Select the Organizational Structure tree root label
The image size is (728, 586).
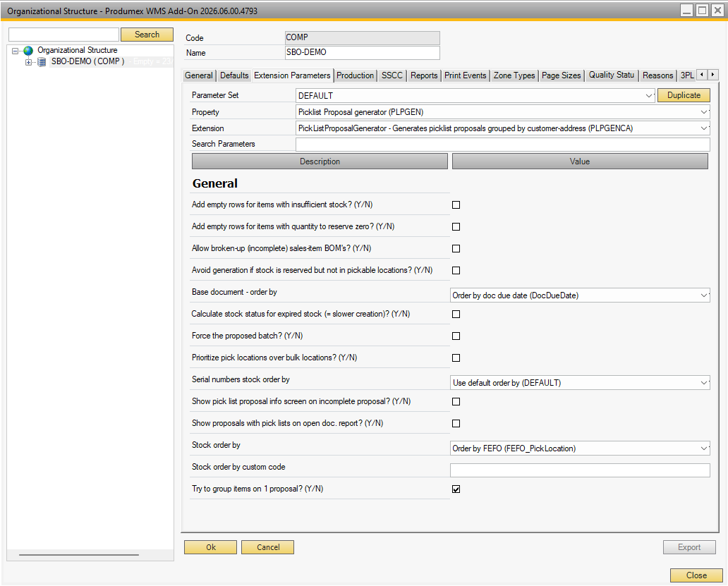pos(77,50)
